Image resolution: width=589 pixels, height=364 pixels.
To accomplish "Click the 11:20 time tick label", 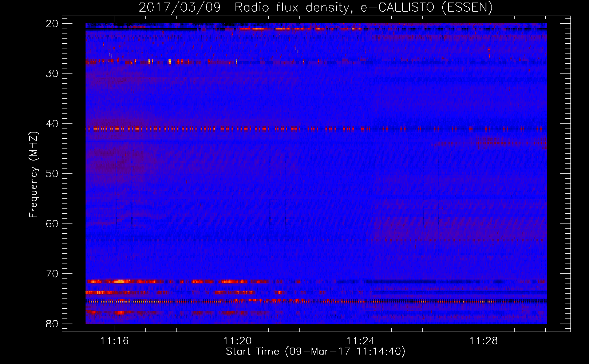I will (x=238, y=341).
